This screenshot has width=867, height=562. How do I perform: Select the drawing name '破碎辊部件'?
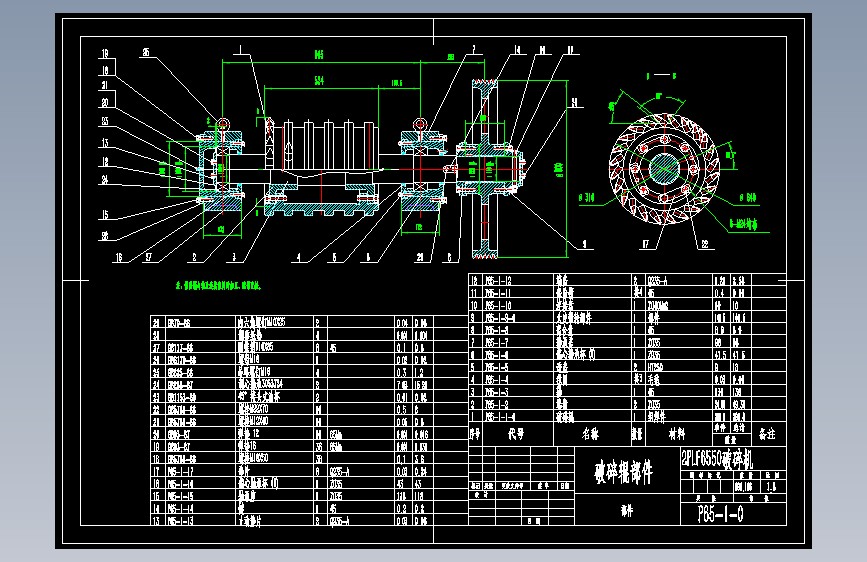(624, 472)
